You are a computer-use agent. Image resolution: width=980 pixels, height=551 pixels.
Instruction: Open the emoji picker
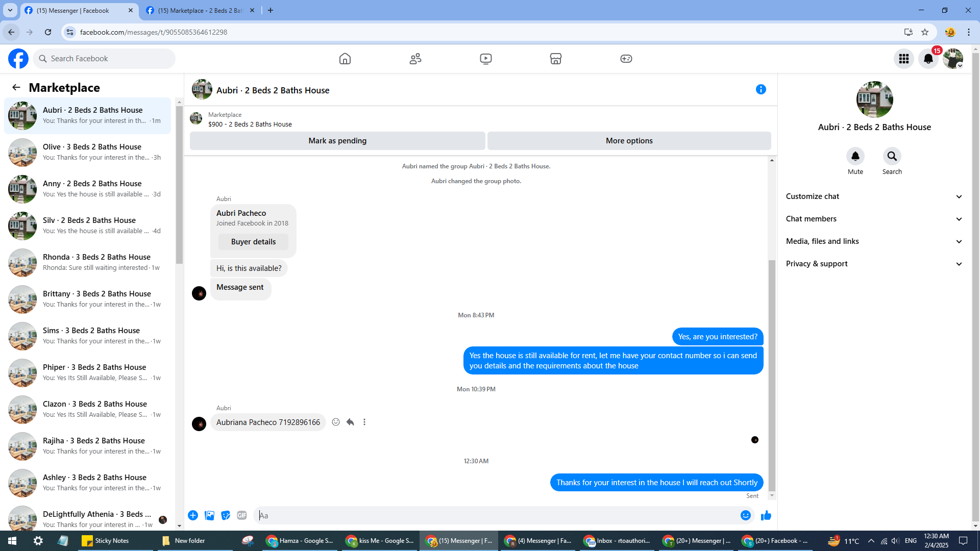[746, 515]
